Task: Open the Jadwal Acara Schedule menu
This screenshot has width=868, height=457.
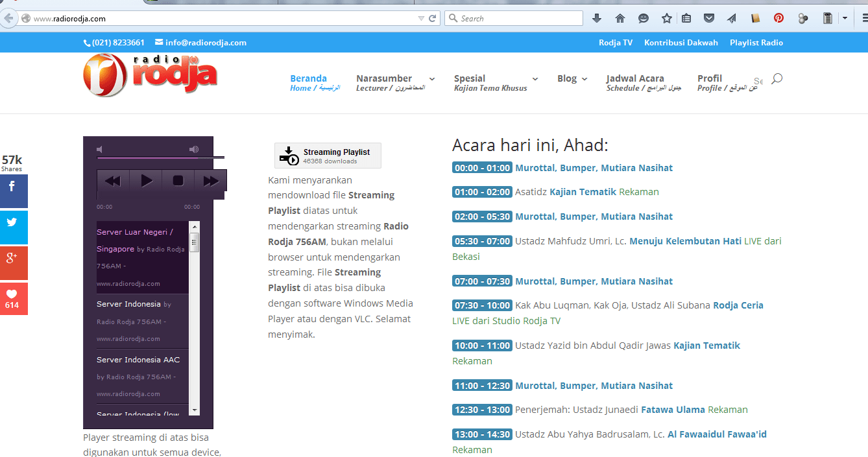Action: (x=644, y=83)
